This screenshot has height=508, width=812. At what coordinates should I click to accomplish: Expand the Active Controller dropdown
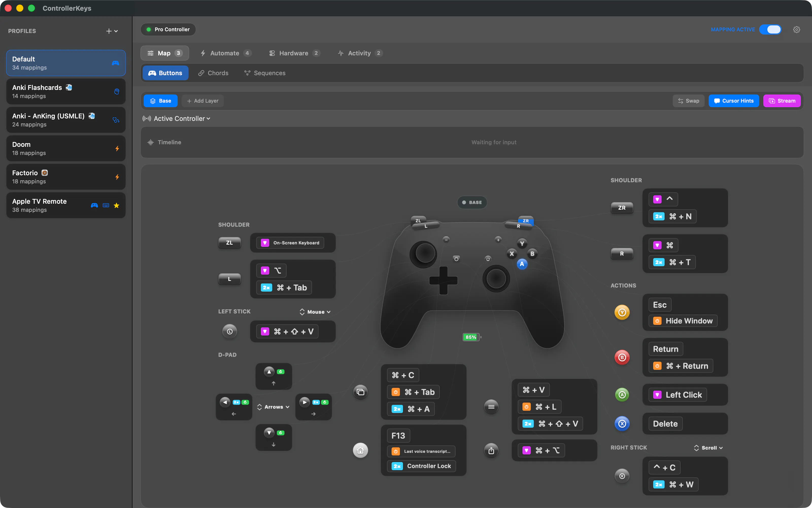pyautogui.click(x=177, y=119)
